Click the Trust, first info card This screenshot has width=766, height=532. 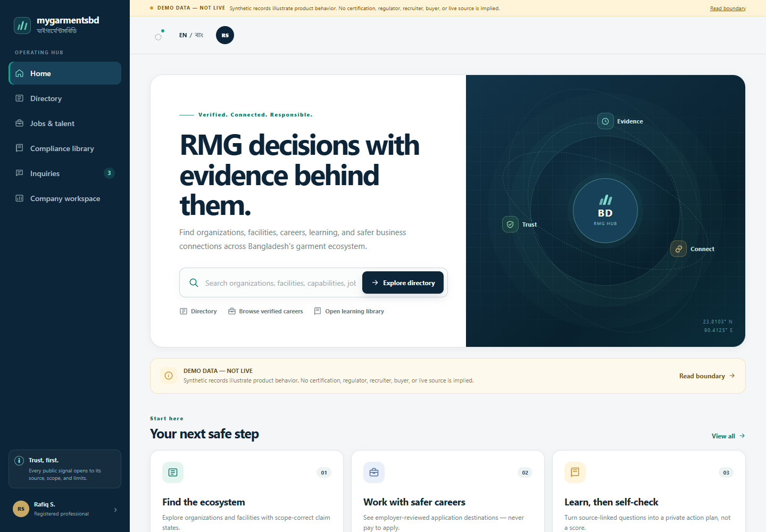tap(65, 469)
